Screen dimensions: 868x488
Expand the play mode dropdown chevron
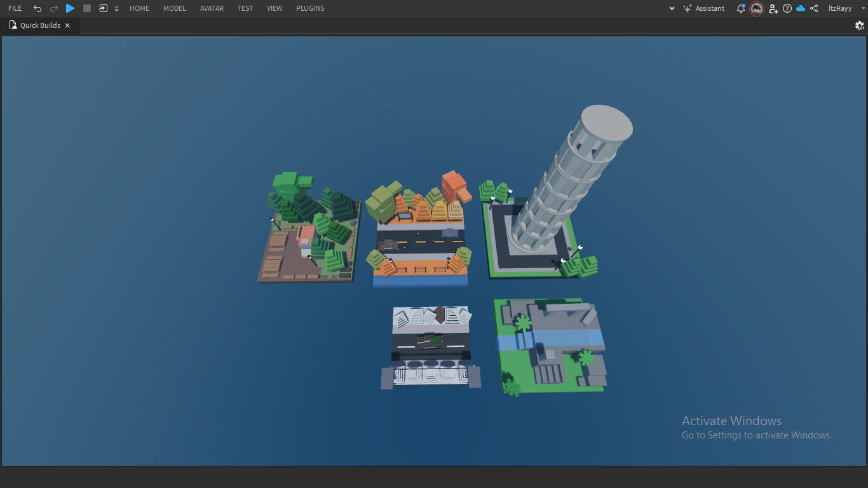click(116, 8)
